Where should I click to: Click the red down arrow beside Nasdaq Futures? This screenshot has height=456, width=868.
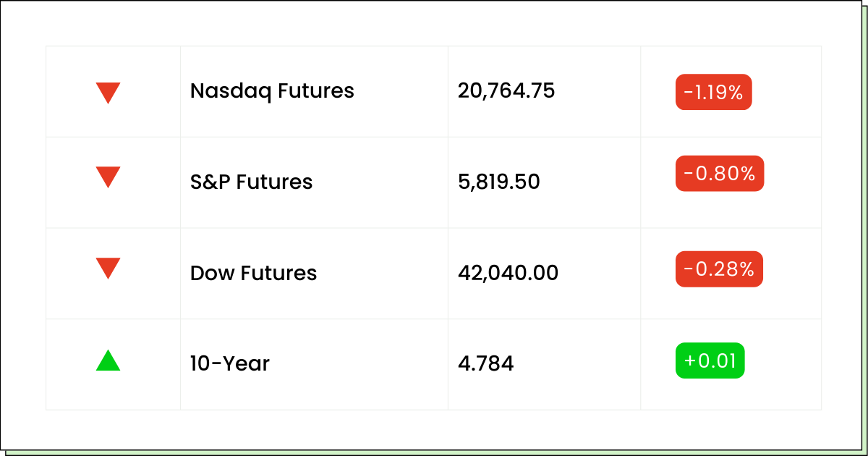[x=108, y=93]
